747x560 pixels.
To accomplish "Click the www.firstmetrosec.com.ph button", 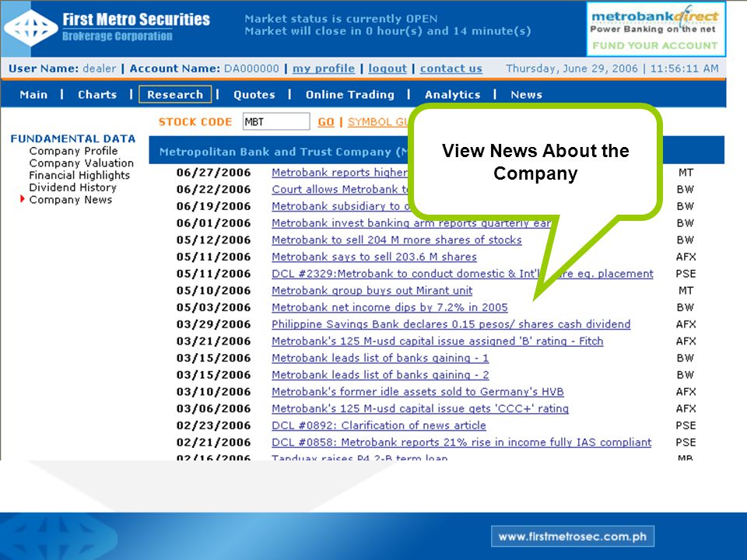I will coord(573,536).
